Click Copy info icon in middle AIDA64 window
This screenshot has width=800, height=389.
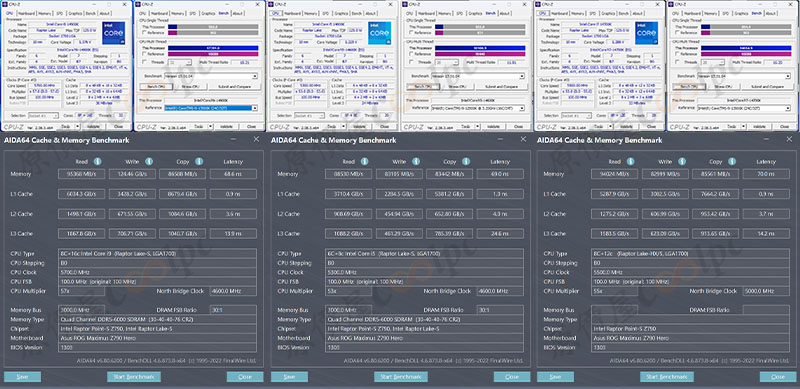466,161
